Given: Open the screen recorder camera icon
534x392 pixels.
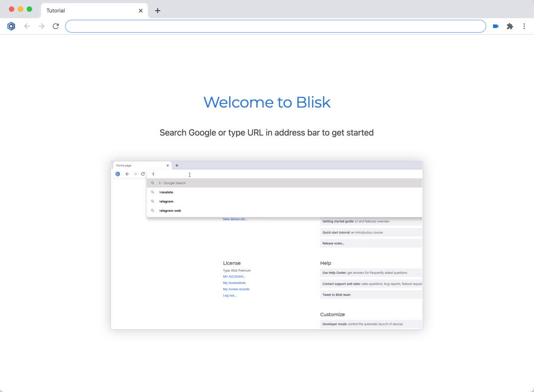Looking at the screenshot, I should (496, 26).
